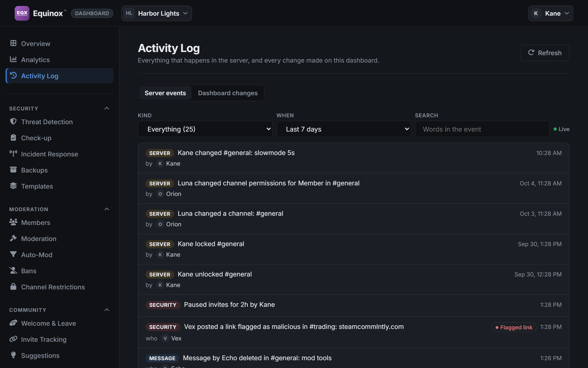Click the Moderation gavel icon
This screenshot has width=588, height=368.
point(13,238)
